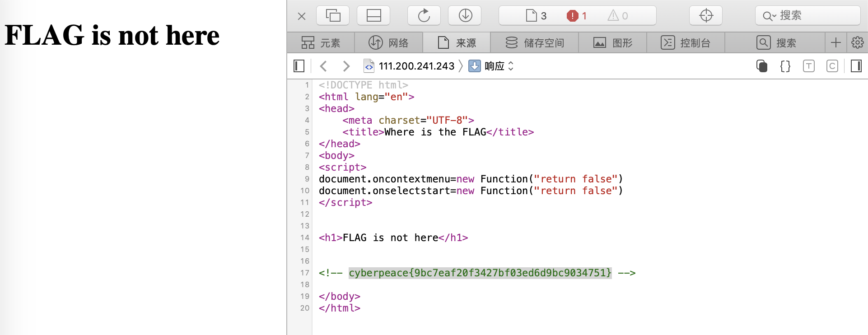868x335 pixels.
Task: Toggle pretty print with the braces icon
Action: pos(785,66)
